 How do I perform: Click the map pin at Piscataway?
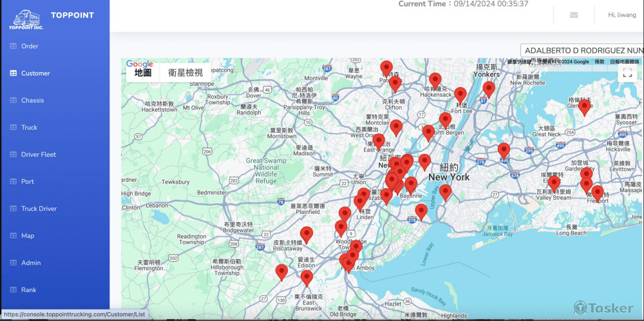[x=307, y=235]
